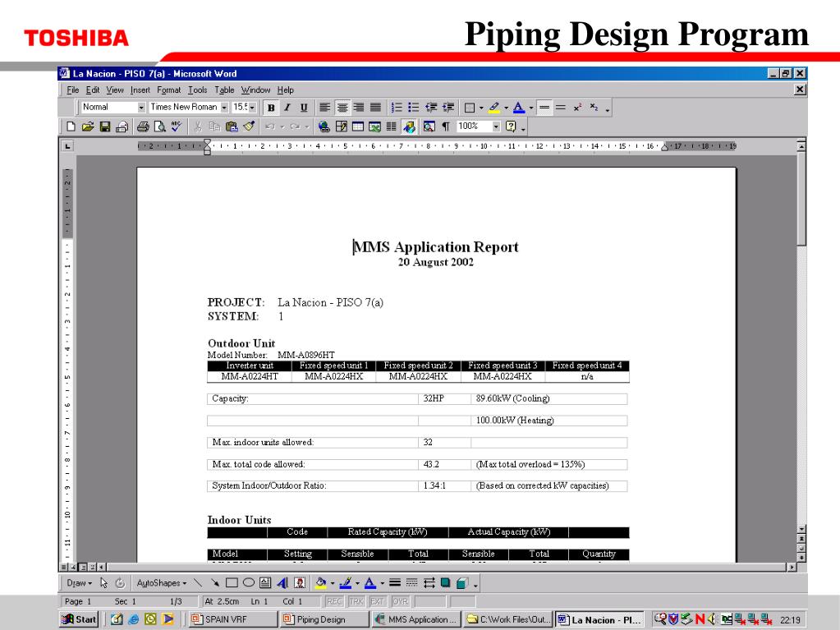Apply Fill Color from Drawing toolbar
840x630 pixels.
click(321, 583)
